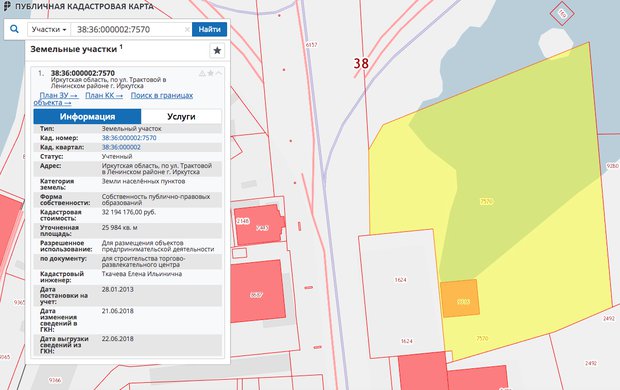Click the engineer name Ткачева Елена Ильинична
The image size is (620, 390).
tap(142, 274)
